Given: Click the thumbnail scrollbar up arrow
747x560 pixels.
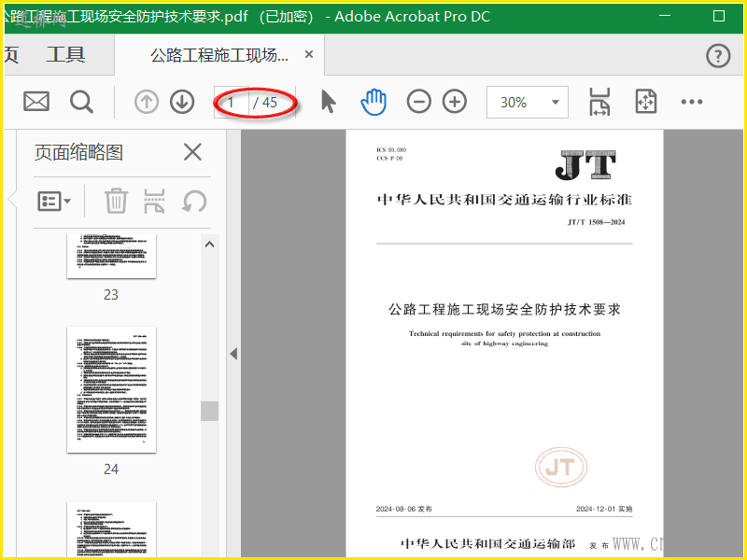Looking at the screenshot, I should click(209, 245).
